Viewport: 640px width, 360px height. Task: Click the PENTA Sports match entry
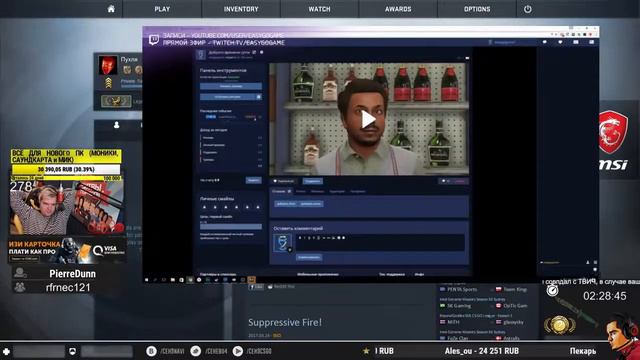pos(484,289)
